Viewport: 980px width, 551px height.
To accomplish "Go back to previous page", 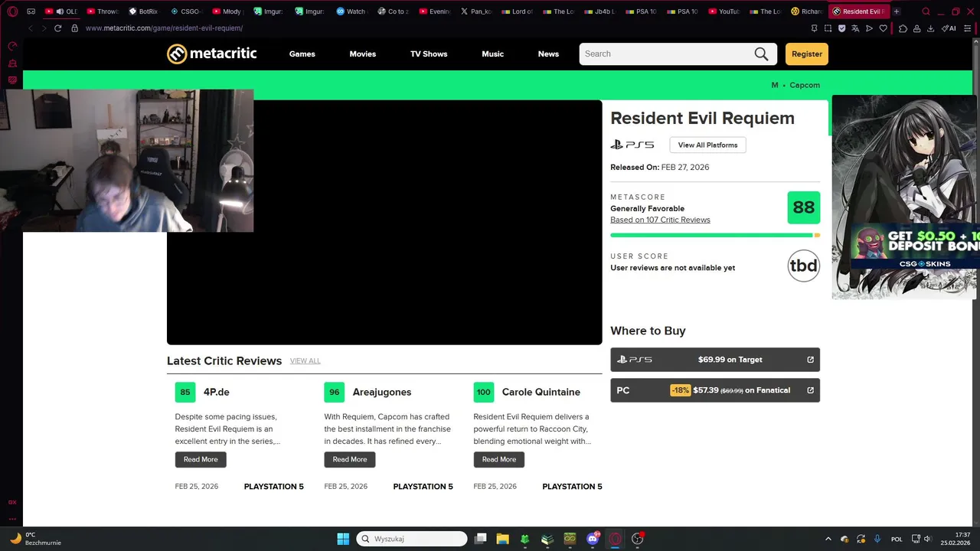I will [30, 28].
